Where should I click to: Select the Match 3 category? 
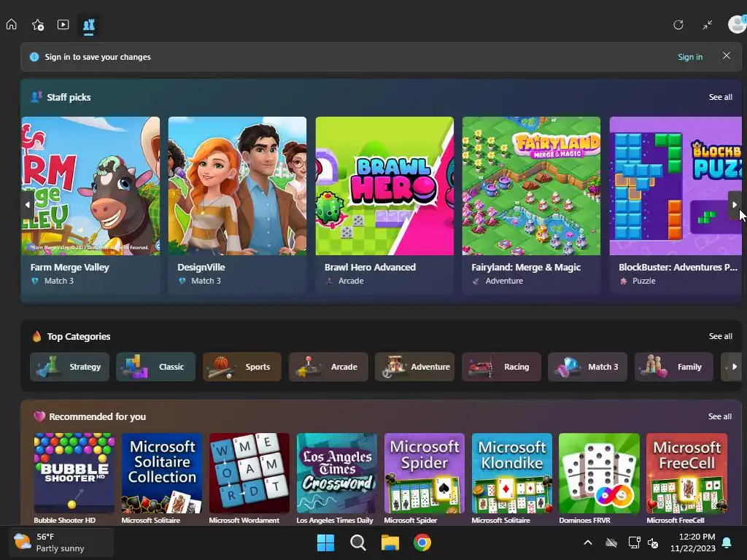tap(587, 367)
